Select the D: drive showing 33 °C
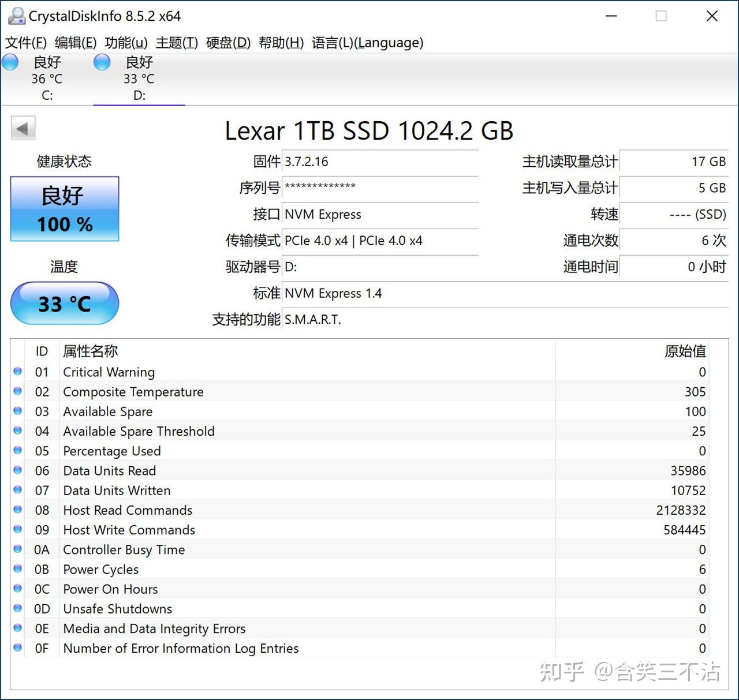 (139, 78)
